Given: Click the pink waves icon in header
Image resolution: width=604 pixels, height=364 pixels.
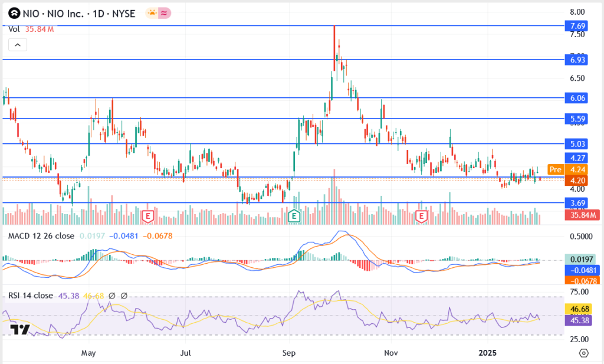Looking at the screenshot, I should (164, 13).
